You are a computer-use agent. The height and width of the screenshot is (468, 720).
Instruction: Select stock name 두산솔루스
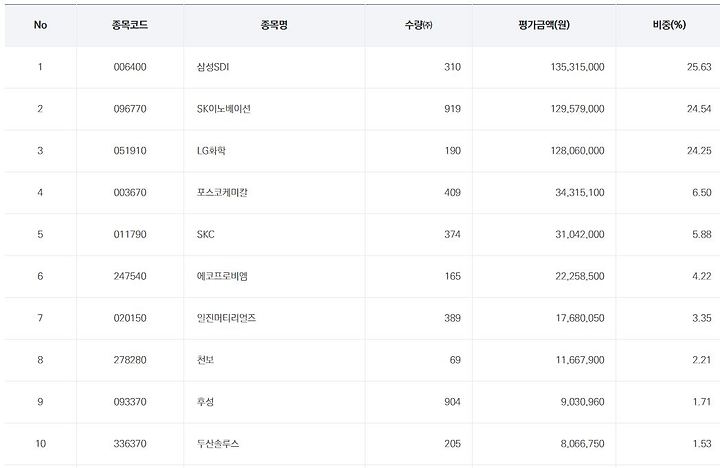[218, 444]
